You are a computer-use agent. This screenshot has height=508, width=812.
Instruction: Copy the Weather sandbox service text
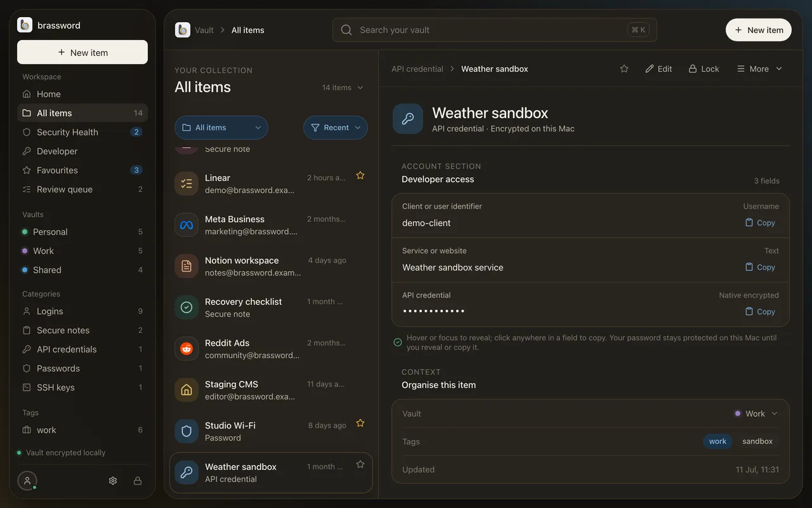pyautogui.click(x=760, y=267)
